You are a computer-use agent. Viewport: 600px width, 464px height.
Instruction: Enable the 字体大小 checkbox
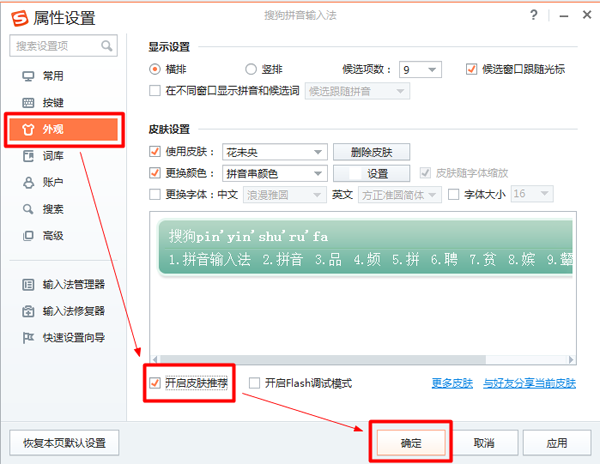pyautogui.click(x=453, y=194)
